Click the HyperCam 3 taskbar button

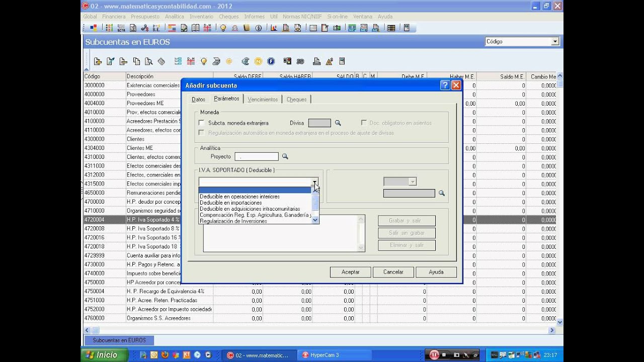click(x=335, y=355)
